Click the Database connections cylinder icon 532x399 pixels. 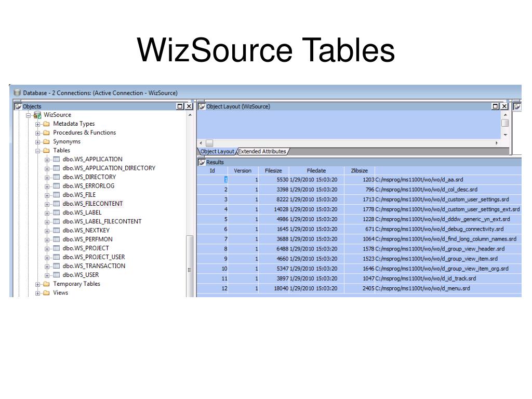click(x=17, y=92)
